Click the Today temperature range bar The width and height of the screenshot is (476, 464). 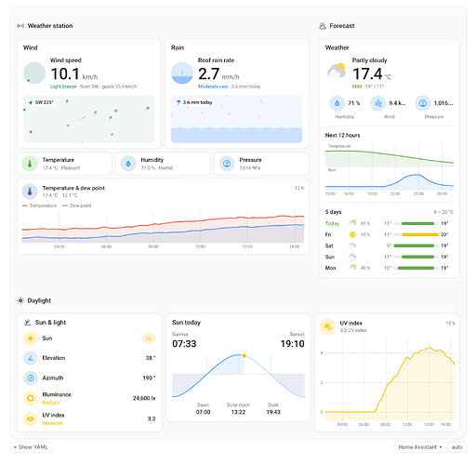[417, 223]
